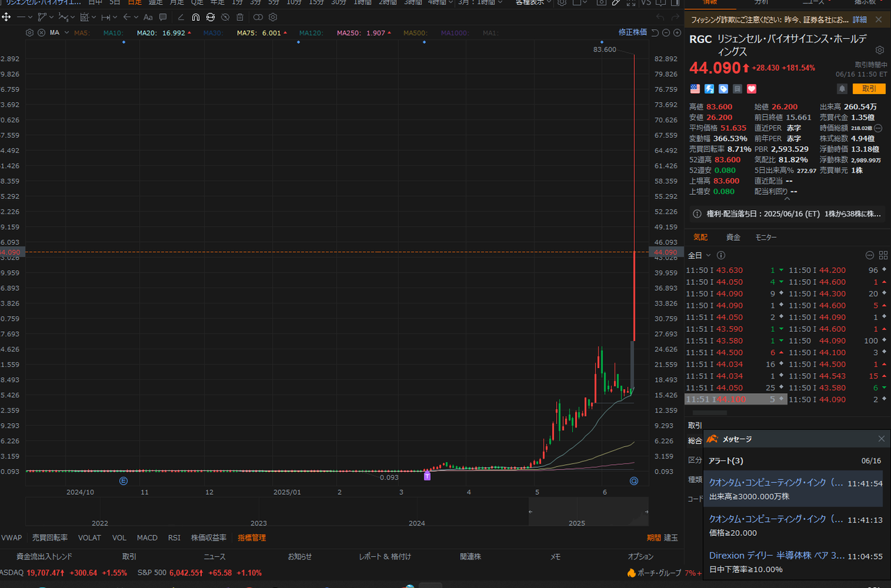Click the price alert bell icon

point(842,88)
